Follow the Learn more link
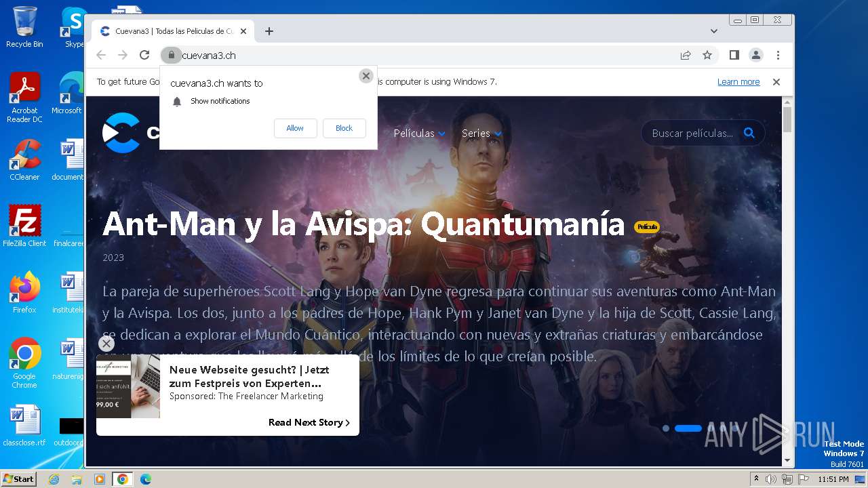Image resolution: width=868 pixels, height=488 pixels. (x=738, y=82)
